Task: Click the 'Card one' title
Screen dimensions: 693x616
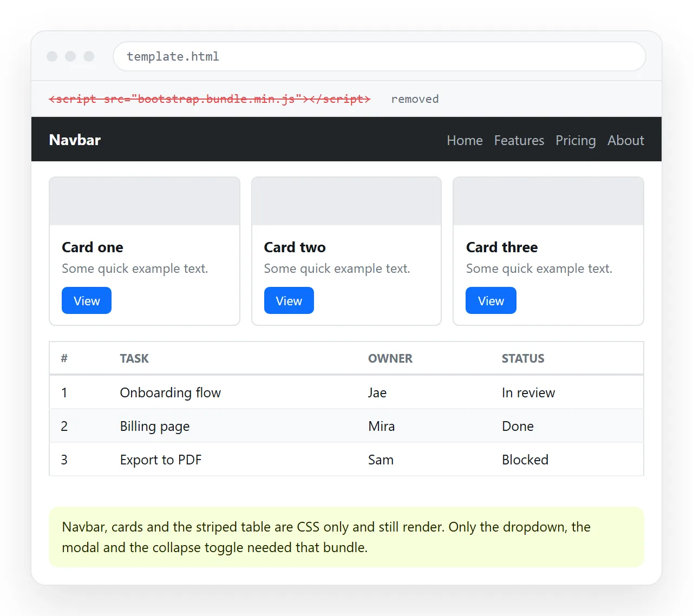Action: 93,247
